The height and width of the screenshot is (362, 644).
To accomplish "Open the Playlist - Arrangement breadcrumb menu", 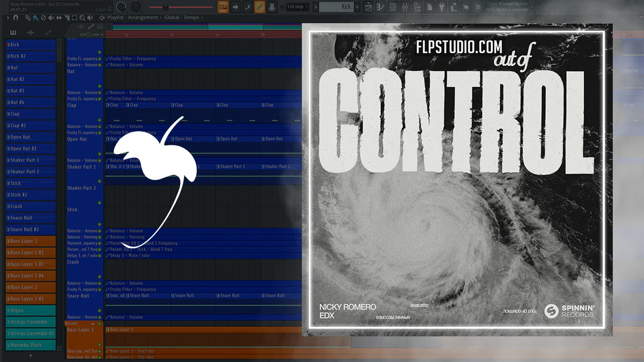I will 133,18.
